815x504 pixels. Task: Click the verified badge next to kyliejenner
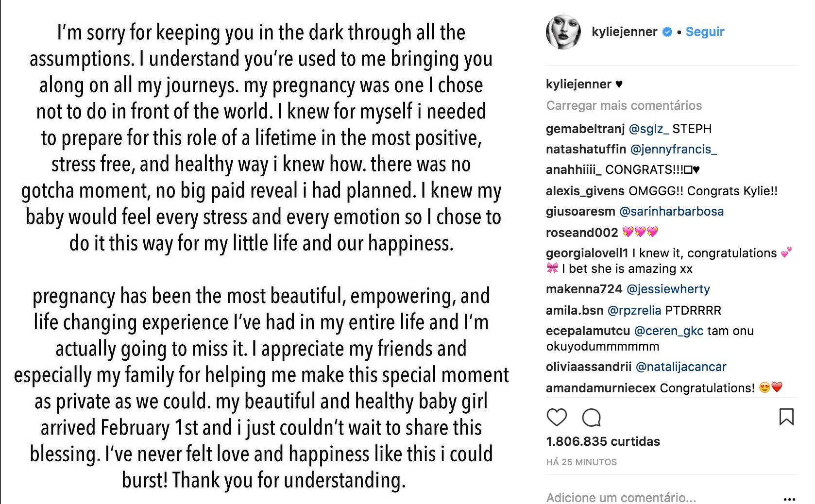[668, 32]
